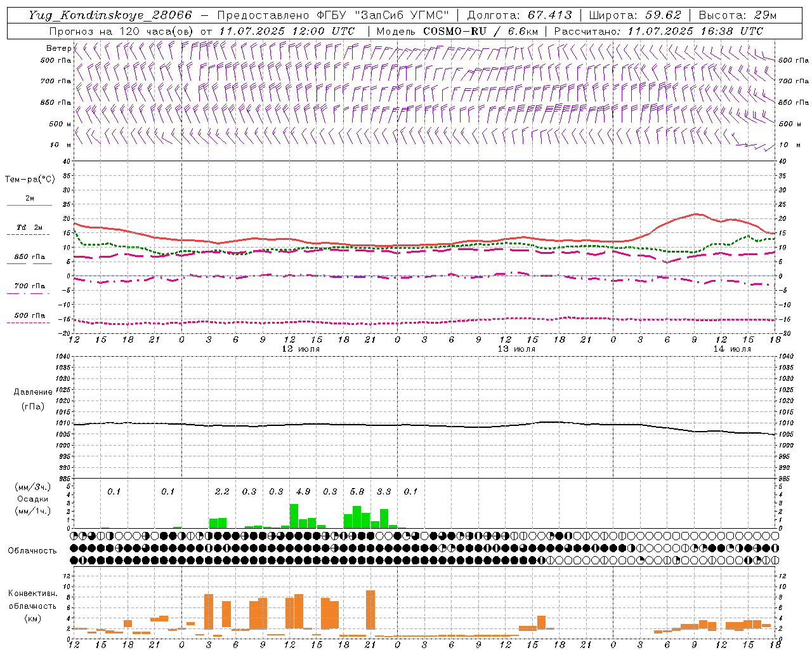Screen dimensions: 812x650
Task: Click the Ветер label of wind panel
Action: [58, 48]
